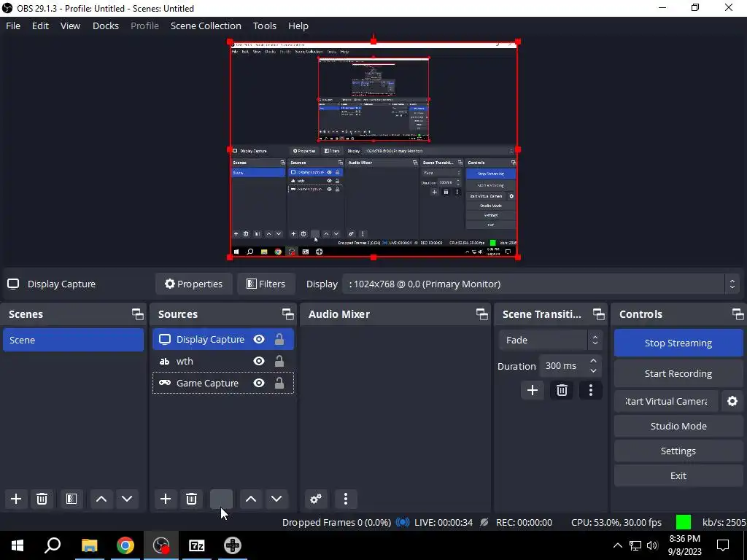Undock the Scenes panel
The height and width of the screenshot is (560, 747).
pos(138,314)
